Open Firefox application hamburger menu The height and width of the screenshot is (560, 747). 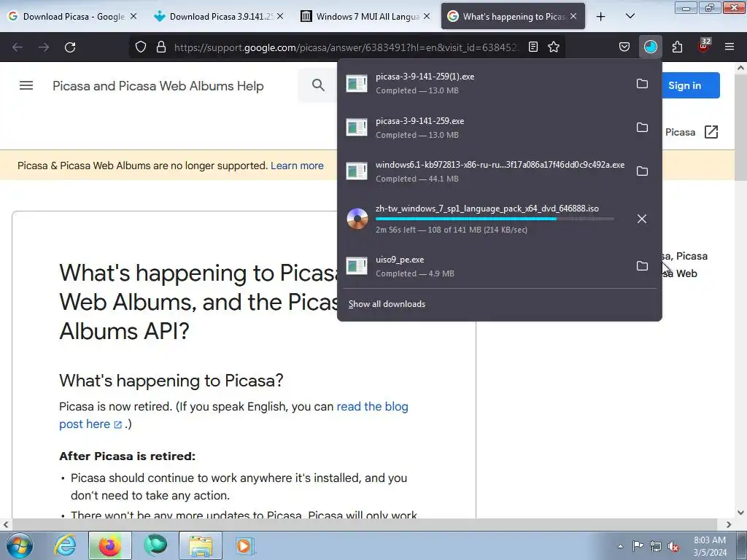[x=729, y=47]
